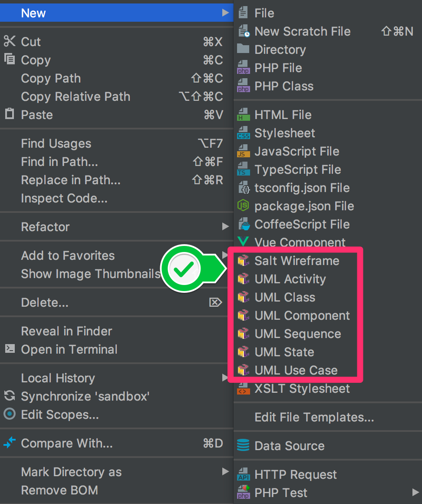
Task: Click the TypeScript File icon
Action: pyautogui.click(x=244, y=169)
